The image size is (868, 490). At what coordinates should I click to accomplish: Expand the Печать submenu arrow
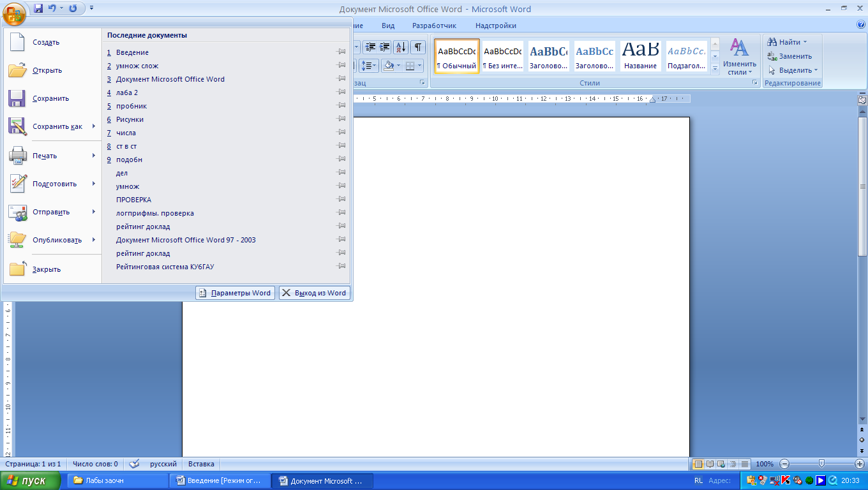point(94,156)
